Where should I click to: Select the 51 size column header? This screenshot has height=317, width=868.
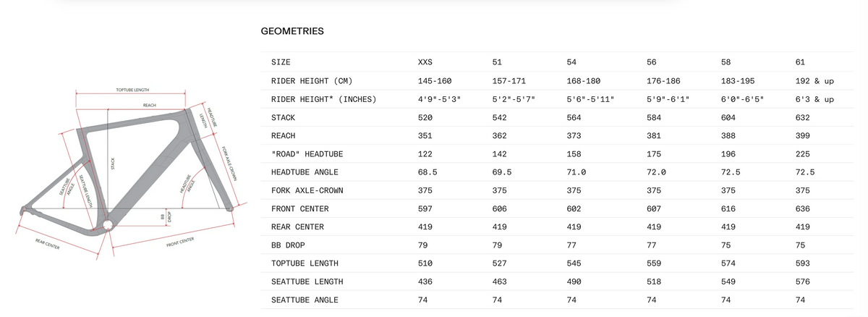click(x=496, y=62)
